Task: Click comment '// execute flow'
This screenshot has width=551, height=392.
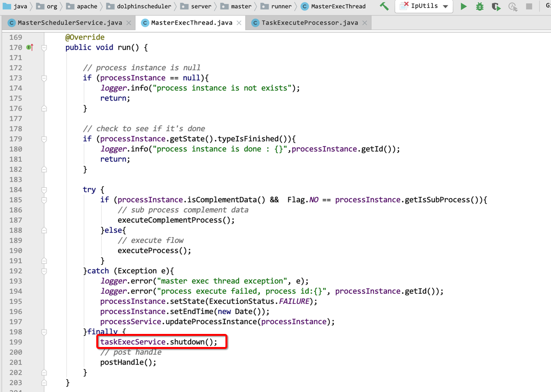Action: tap(150, 241)
